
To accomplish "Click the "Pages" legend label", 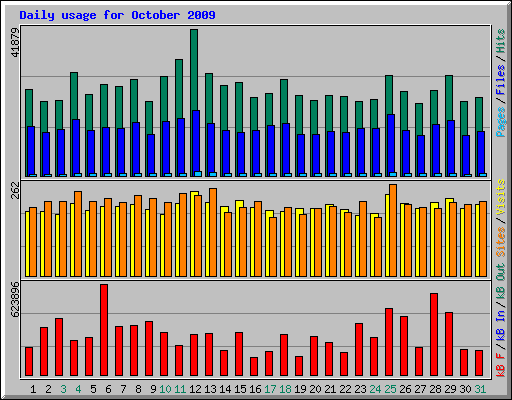I will [x=501, y=122].
